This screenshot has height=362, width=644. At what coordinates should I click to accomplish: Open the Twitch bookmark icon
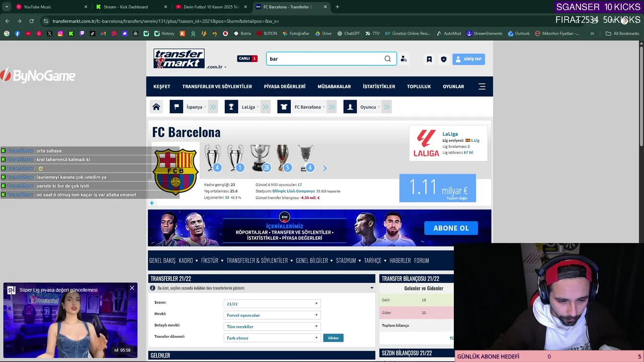pos(82,34)
